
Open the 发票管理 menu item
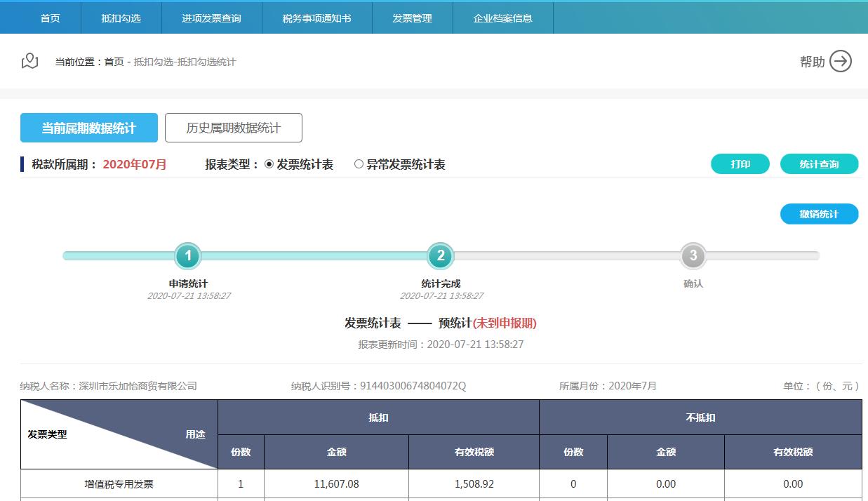pos(412,18)
